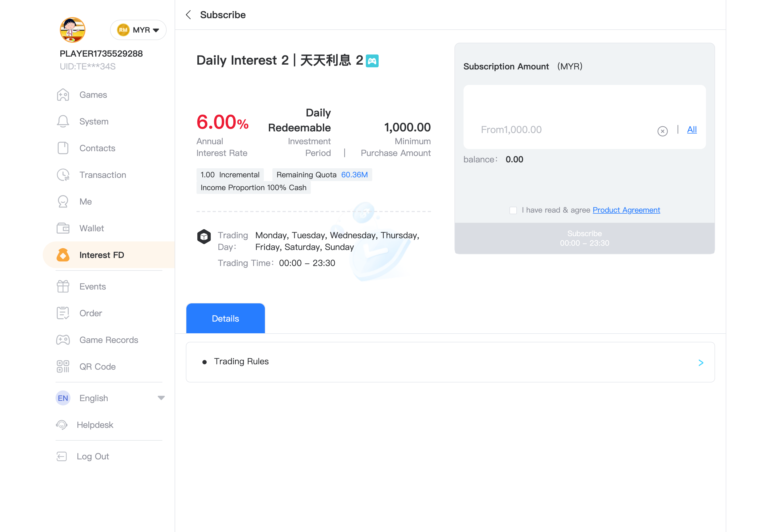This screenshot has height=532, width=769.
Task: Select Wallet menu label
Action: 92,228
